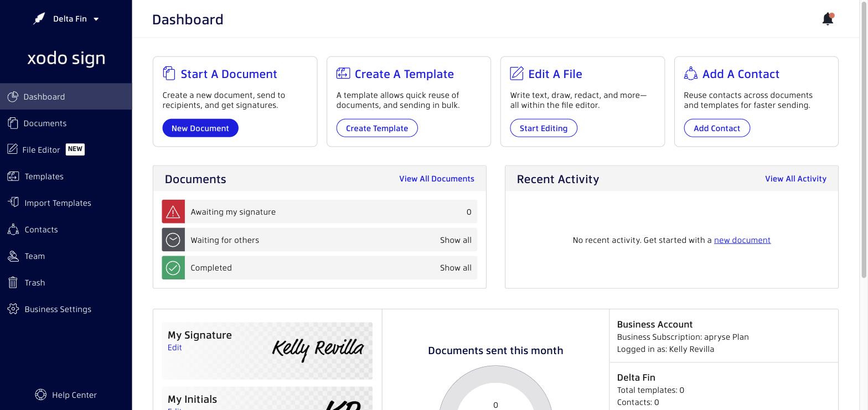
Task: Click the Business Subscription: apryse Plan text
Action: (683, 337)
